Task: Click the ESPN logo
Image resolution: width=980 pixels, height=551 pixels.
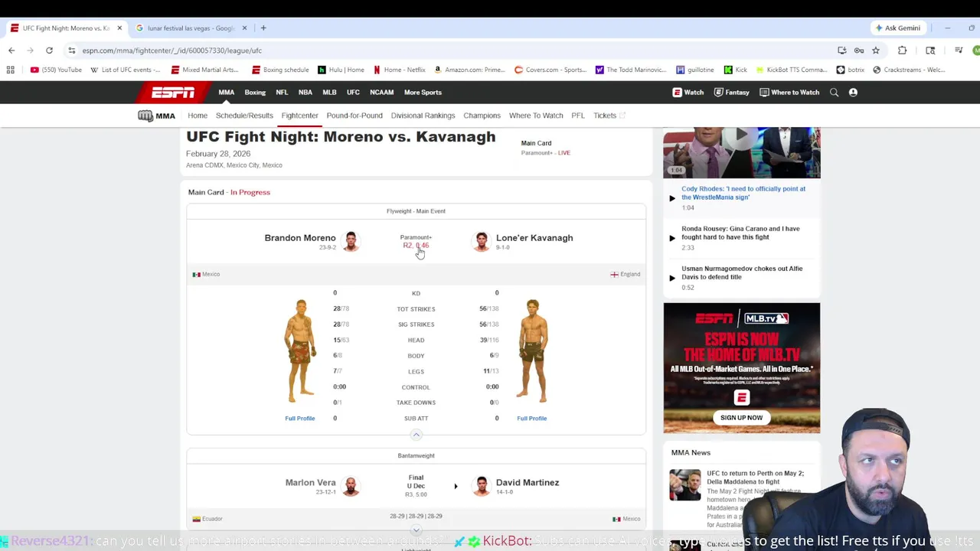Action: tap(172, 93)
